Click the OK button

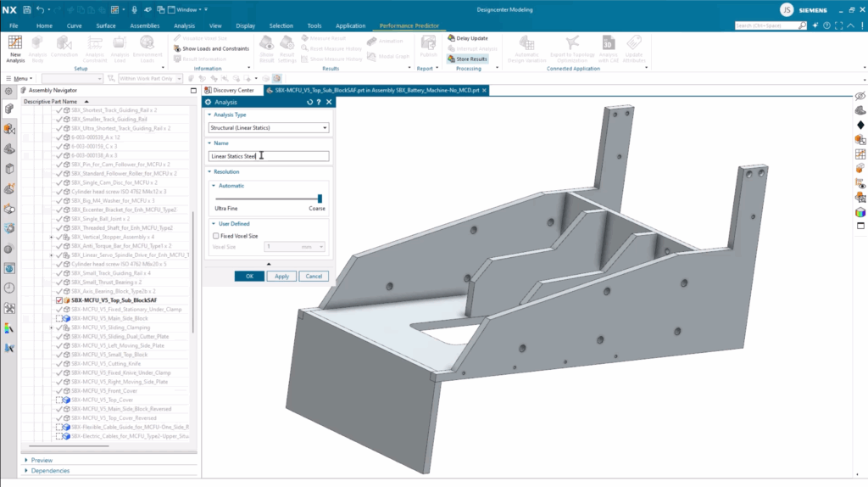tap(249, 277)
